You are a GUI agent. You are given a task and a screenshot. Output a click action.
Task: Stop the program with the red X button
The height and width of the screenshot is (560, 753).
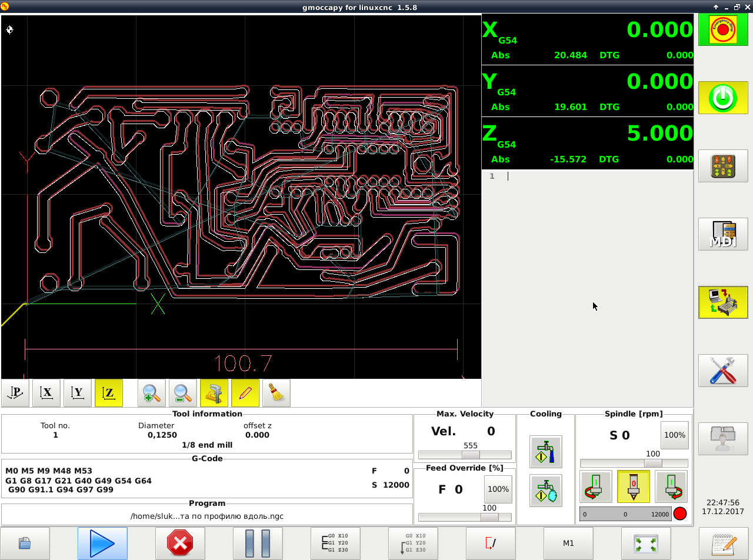(180, 543)
